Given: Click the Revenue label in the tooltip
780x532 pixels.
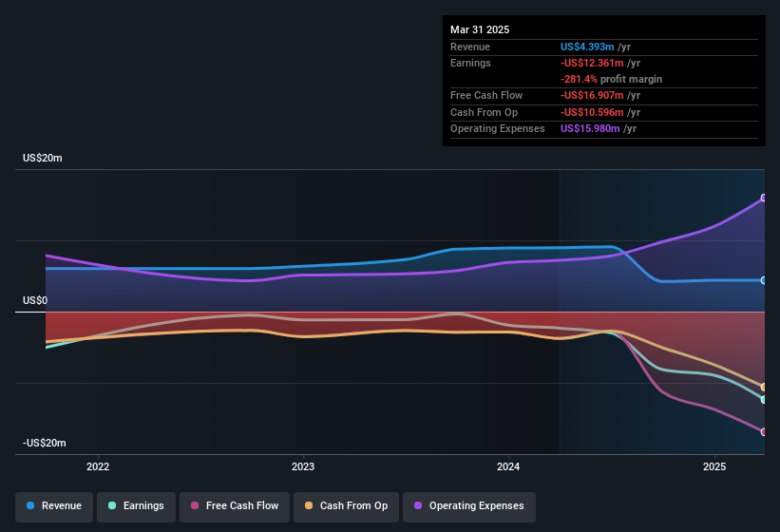Looking at the screenshot, I should click(x=470, y=47).
